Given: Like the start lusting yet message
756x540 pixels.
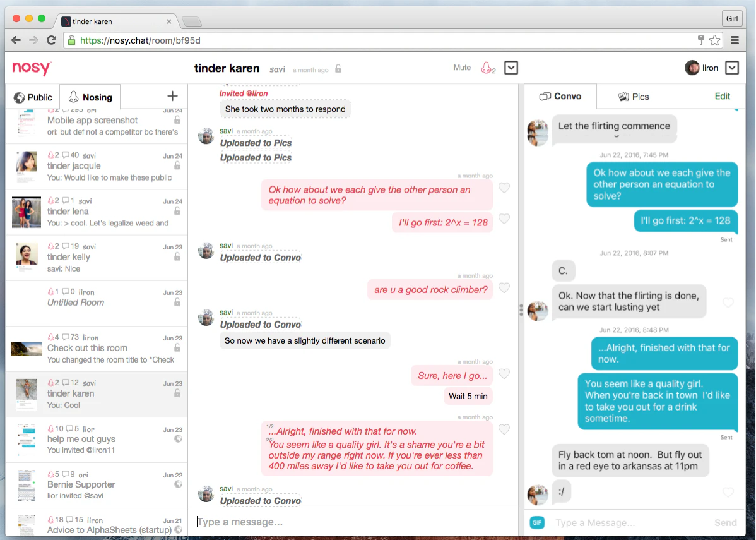Looking at the screenshot, I should tap(728, 303).
